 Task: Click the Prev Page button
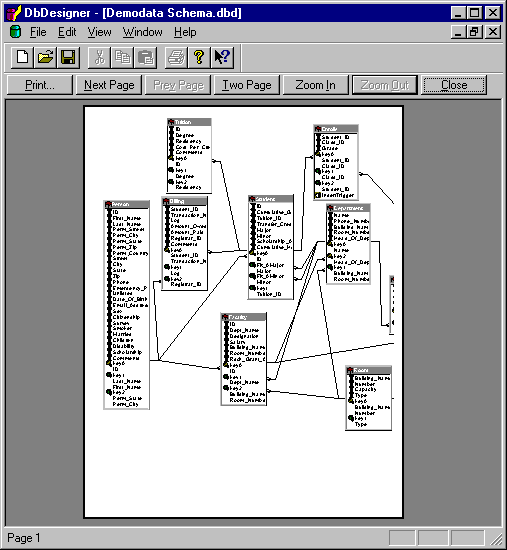point(178,85)
